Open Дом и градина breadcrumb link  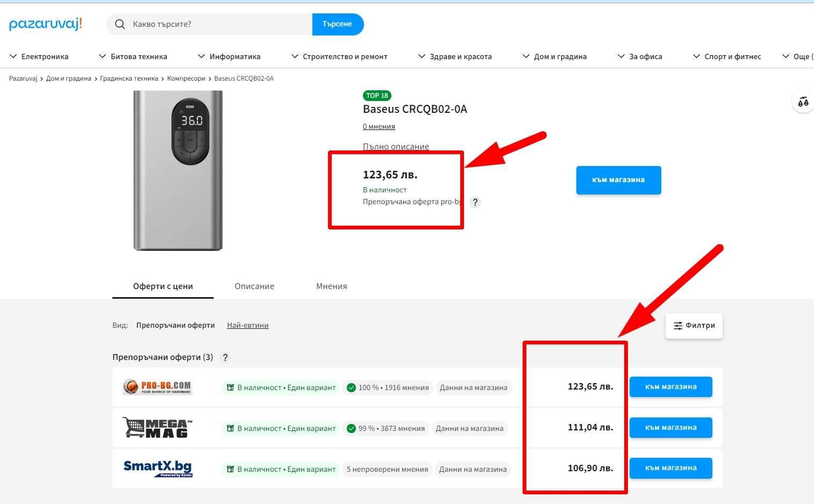pyautogui.click(x=69, y=78)
